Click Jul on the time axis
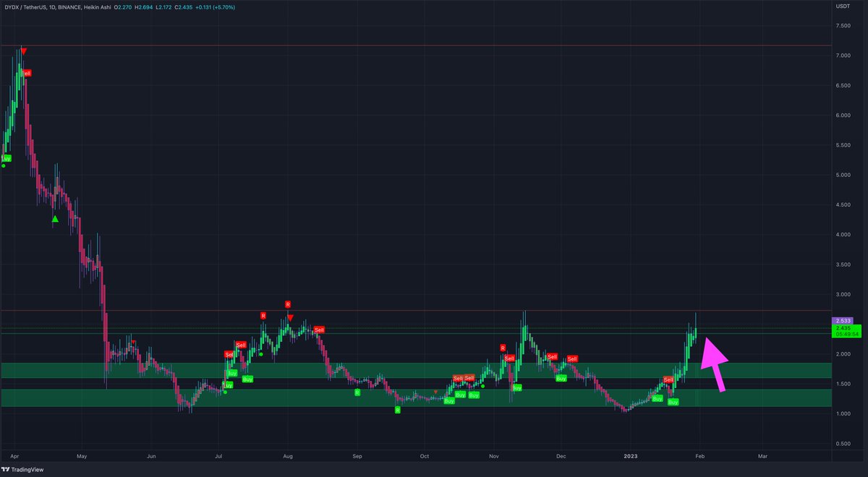This screenshot has width=868, height=477. [218, 457]
